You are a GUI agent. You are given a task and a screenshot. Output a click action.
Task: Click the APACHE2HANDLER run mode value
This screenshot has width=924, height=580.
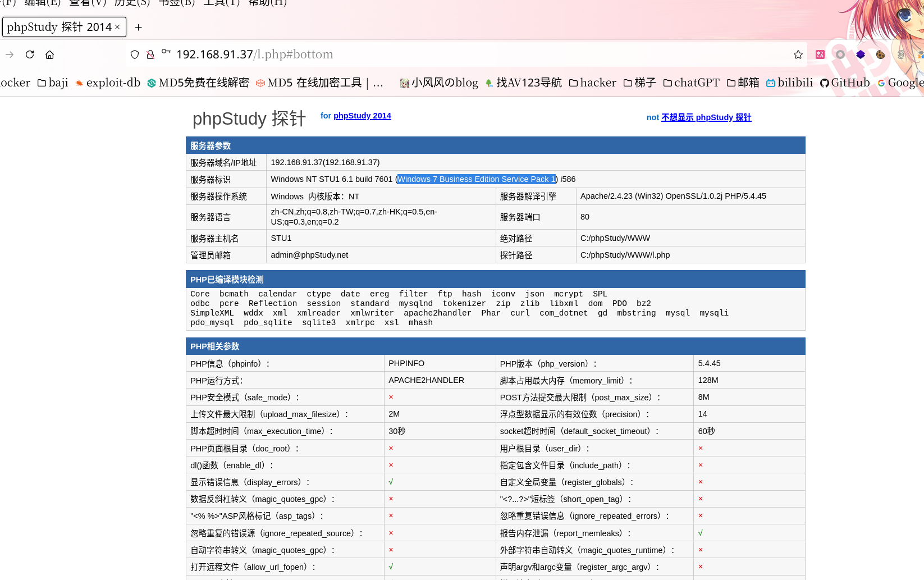tap(426, 380)
